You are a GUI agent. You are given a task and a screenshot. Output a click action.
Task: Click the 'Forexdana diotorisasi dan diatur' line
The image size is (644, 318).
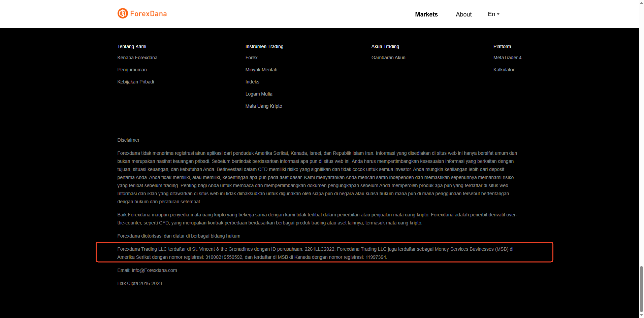coord(179,236)
